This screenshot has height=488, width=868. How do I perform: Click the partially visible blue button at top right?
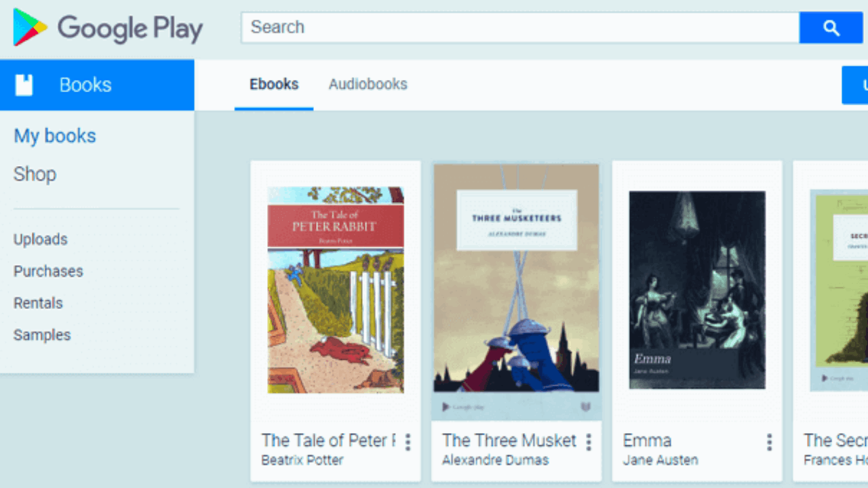coord(855,85)
